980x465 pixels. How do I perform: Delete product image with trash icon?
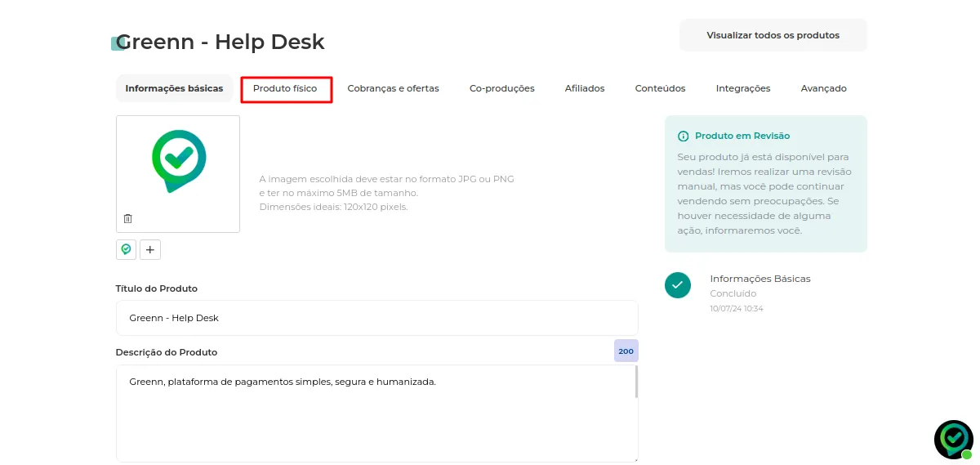pos(127,218)
